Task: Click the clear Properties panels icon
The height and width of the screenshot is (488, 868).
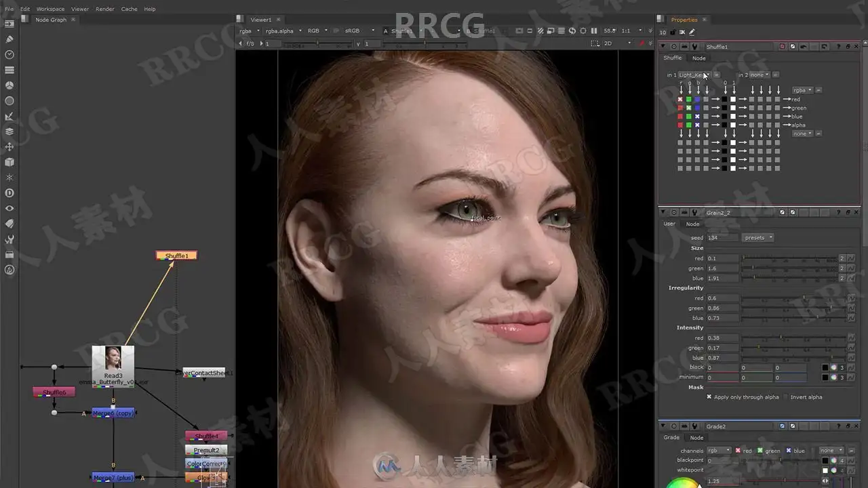Action: pyautogui.click(x=682, y=32)
